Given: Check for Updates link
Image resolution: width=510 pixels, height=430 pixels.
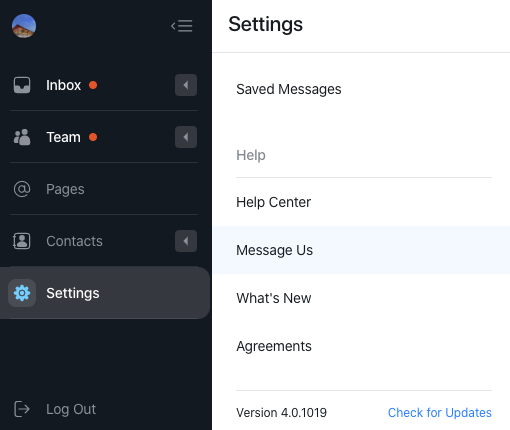Looking at the screenshot, I should pos(440,413).
